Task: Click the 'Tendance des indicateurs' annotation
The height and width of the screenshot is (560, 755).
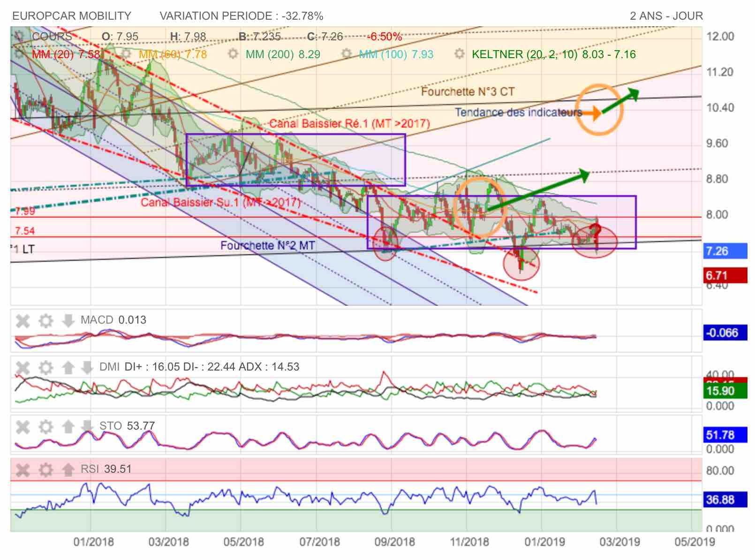Action: click(519, 113)
